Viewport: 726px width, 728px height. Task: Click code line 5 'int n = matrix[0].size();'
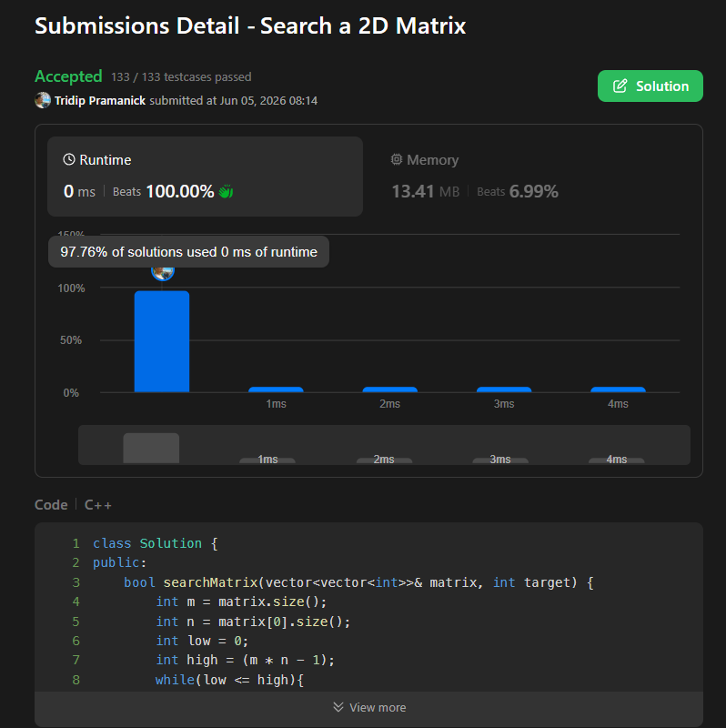click(x=253, y=622)
